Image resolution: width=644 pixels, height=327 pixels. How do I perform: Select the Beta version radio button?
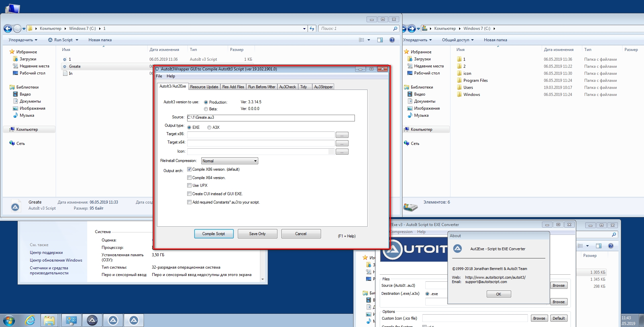pyautogui.click(x=206, y=109)
